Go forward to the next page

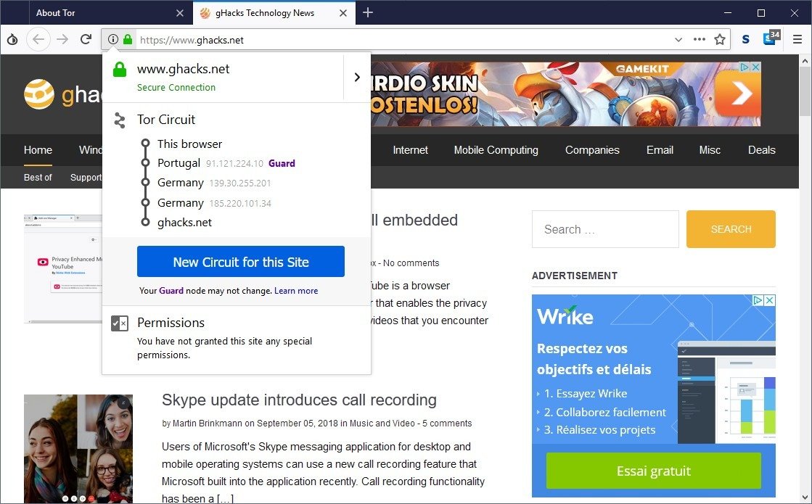[x=62, y=39]
